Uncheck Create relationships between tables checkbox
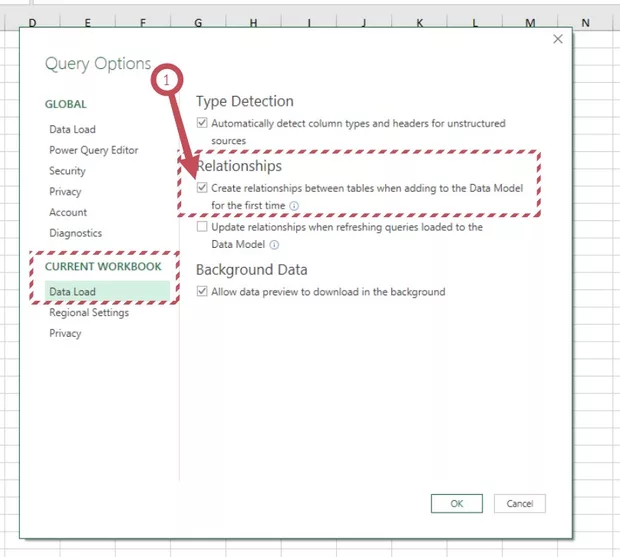This screenshot has height=557, width=620. [x=202, y=187]
